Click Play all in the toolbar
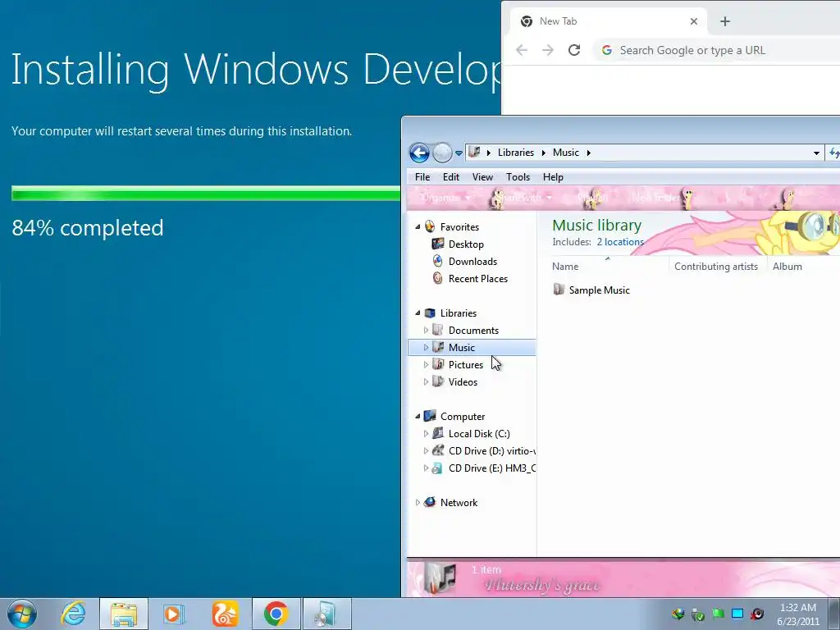 point(592,198)
